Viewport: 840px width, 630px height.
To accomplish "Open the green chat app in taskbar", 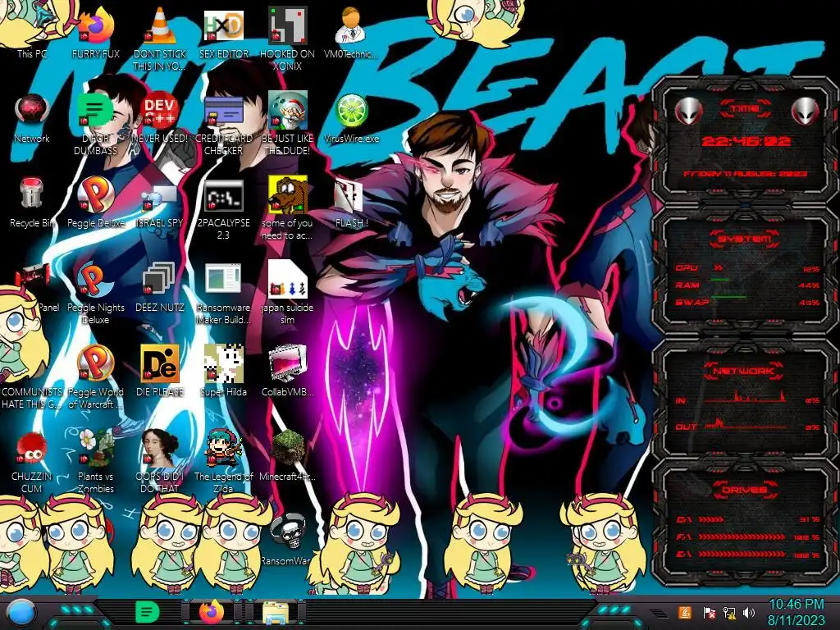I will [147, 612].
